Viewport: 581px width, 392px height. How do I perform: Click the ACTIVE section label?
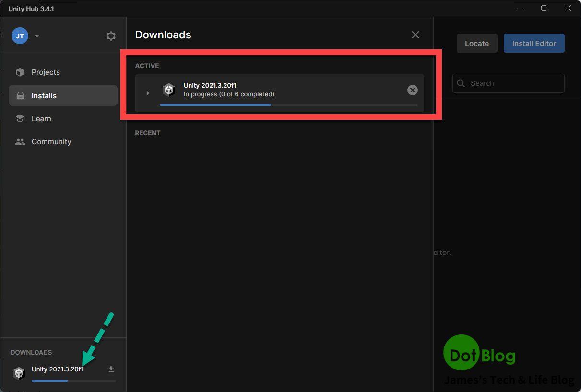coord(147,66)
